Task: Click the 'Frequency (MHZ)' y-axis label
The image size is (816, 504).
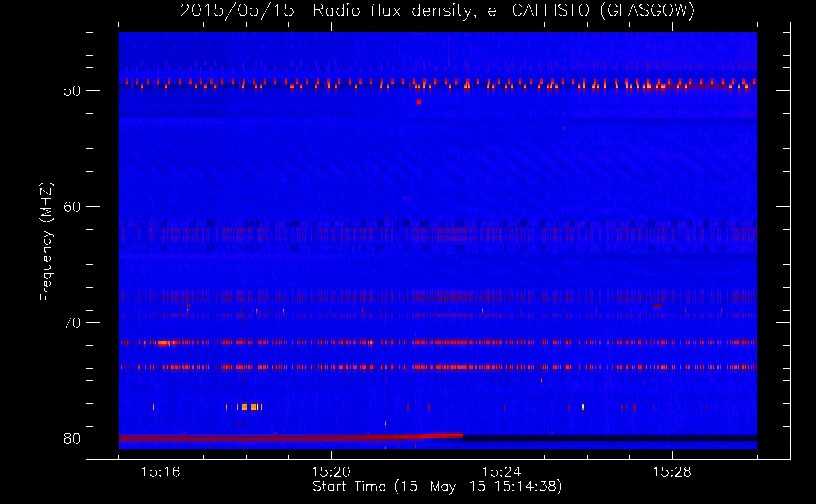Action: pyautogui.click(x=46, y=242)
